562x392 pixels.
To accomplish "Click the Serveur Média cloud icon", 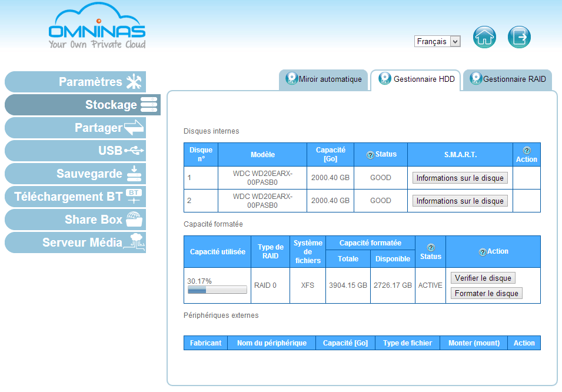I will pyautogui.click(x=135, y=241).
